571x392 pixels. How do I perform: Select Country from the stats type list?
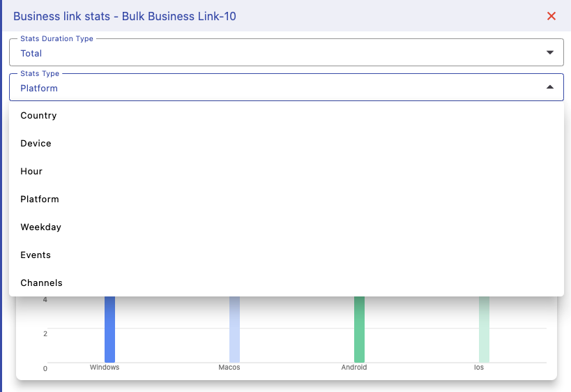point(38,116)
